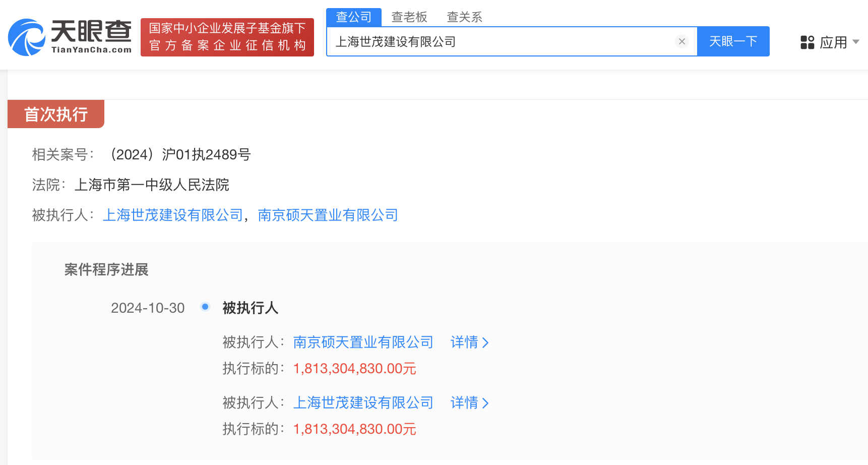
Task: Click execution amount 1,813,304,830.00元 text
Action: 354,368
